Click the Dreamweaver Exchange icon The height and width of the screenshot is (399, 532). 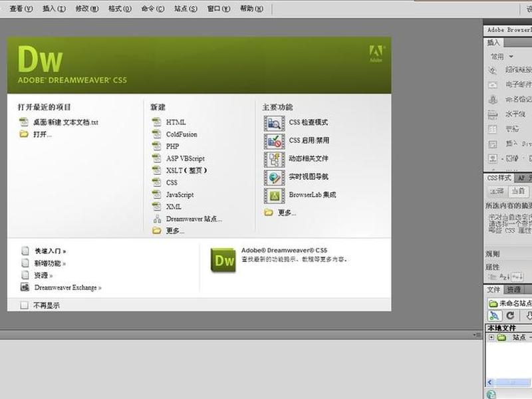pos(25,287)
